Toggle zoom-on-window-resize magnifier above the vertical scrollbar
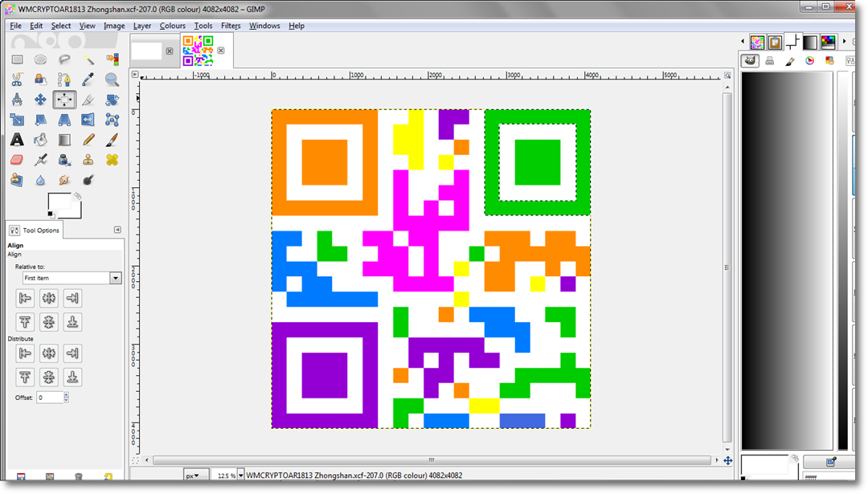Viewport: 868px width, 494px height. (727, 75)
